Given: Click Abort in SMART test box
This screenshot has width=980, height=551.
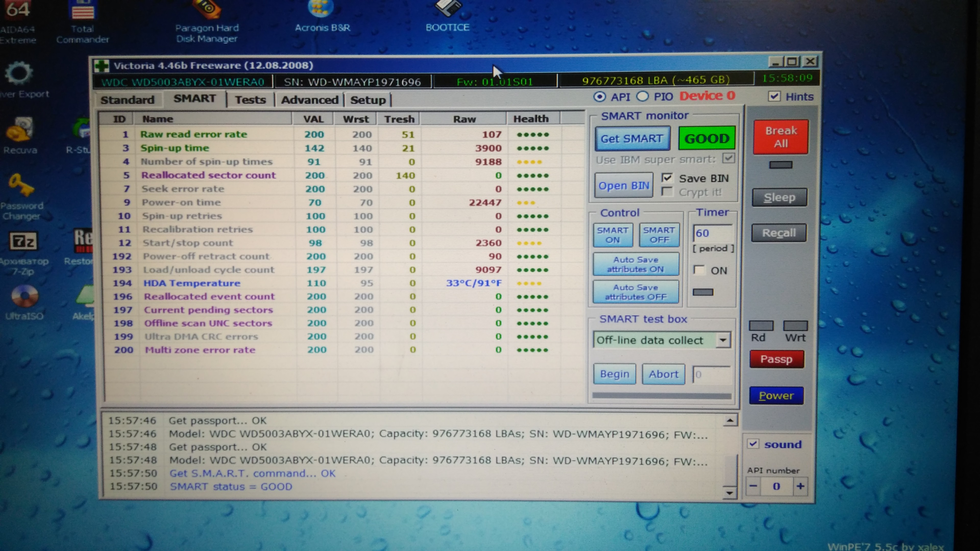Looking at the screenshot, I should tap(664, 374).
